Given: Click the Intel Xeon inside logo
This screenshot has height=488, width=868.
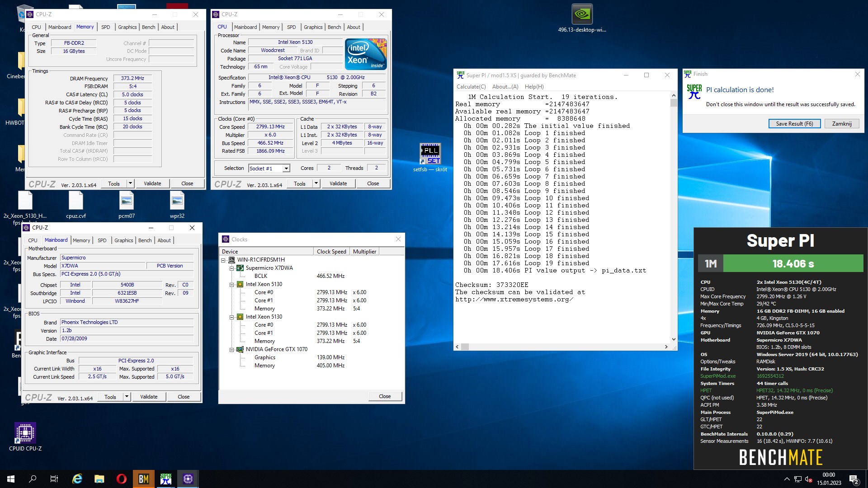Looking at the screenshot, I should [366, 54].
